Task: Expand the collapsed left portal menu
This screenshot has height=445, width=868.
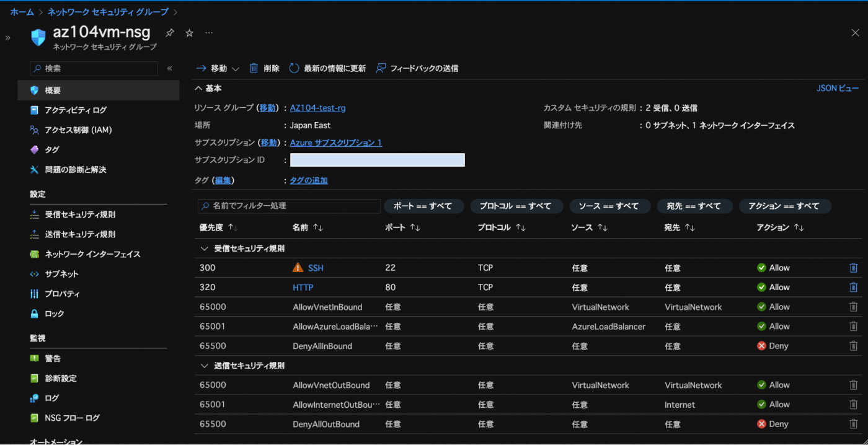Action: [x=8, y=38]
